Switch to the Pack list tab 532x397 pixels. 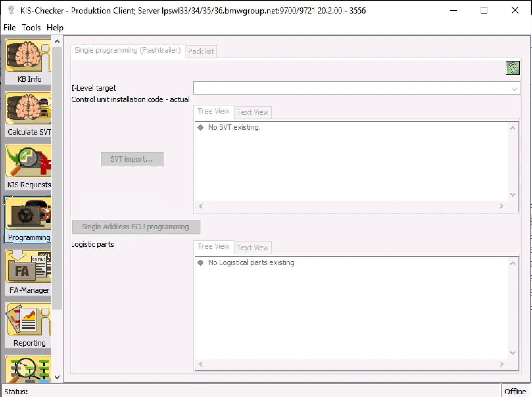click(x=201, y=51)
